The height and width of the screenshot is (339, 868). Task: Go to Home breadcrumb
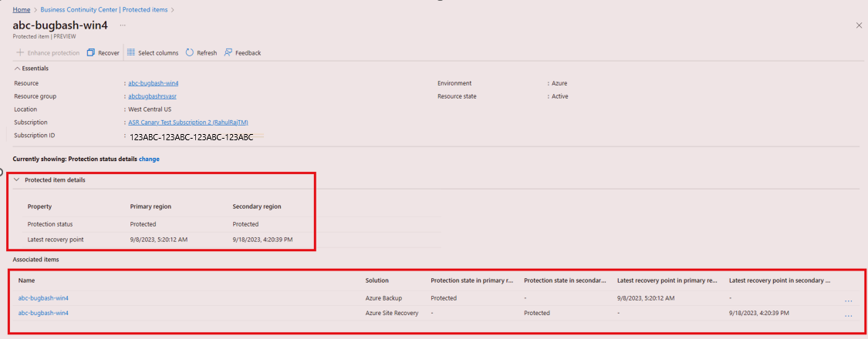tap(21, 9)
